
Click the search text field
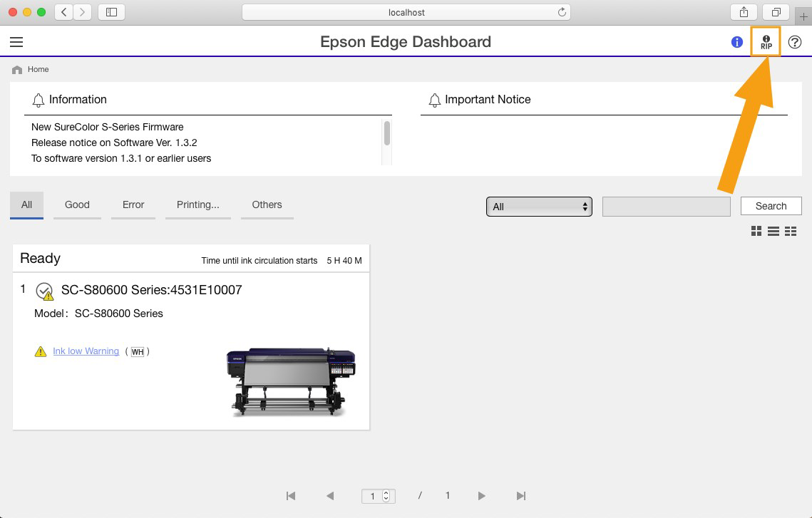pos(666,206)
